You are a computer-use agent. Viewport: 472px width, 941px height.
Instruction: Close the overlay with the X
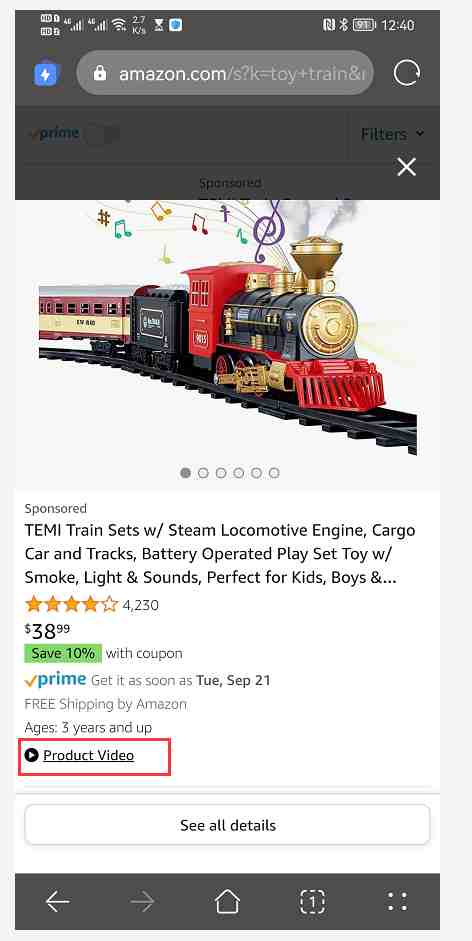point(407,167)
